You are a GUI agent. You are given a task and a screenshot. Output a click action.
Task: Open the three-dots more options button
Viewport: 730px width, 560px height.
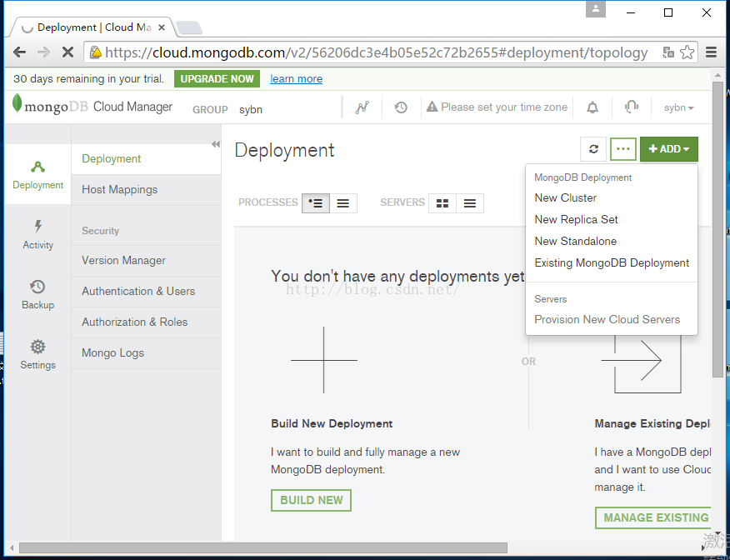click(x=623, y=149)
